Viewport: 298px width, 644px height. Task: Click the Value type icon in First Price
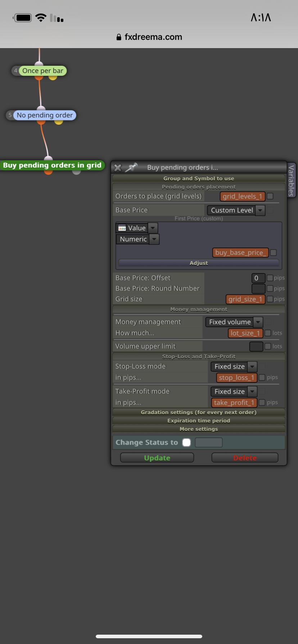(x=122, y=228)
